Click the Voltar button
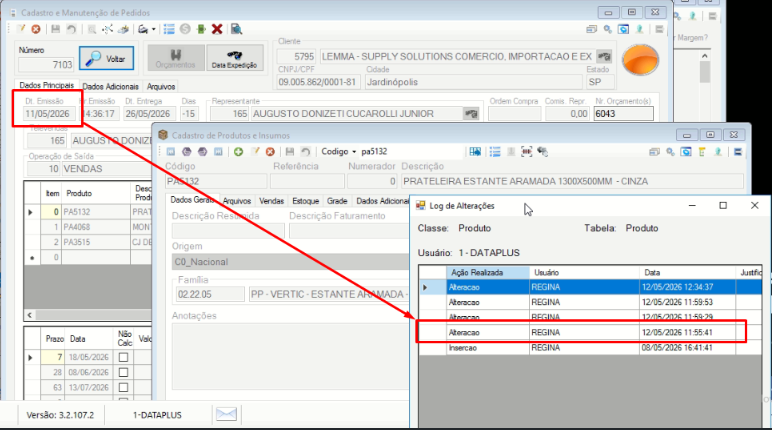Image resolution: width=772 pixels, height=430 pixels. click(106, 59)
